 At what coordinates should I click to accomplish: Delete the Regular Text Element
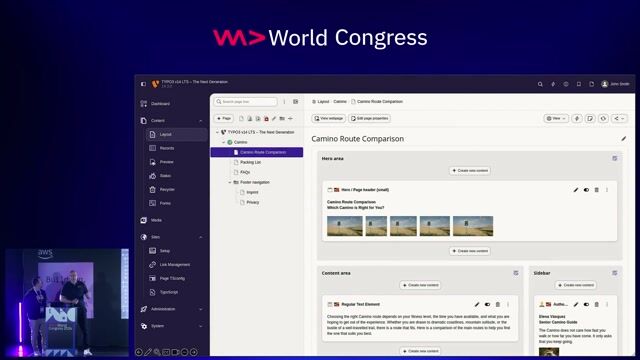click(498, 304)
